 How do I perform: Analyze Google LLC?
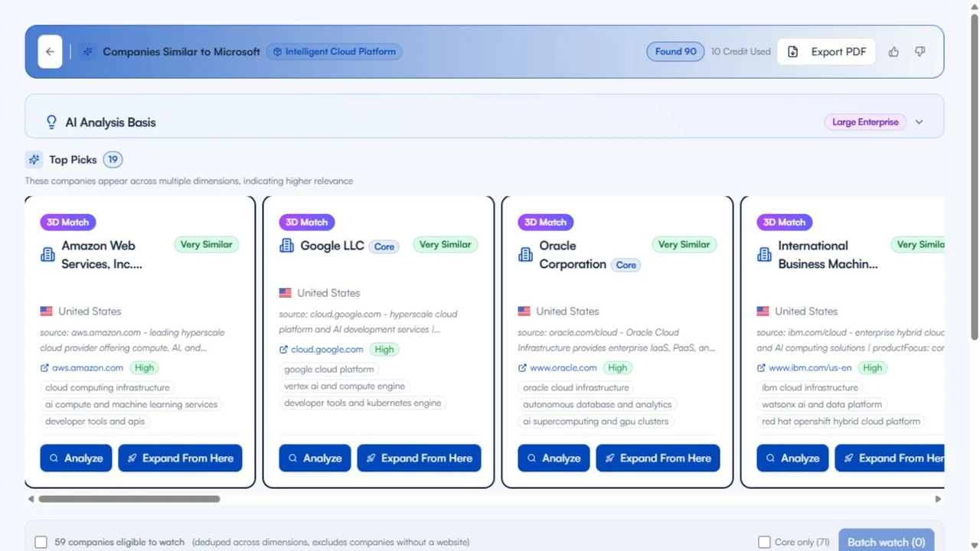click(315, 458)
